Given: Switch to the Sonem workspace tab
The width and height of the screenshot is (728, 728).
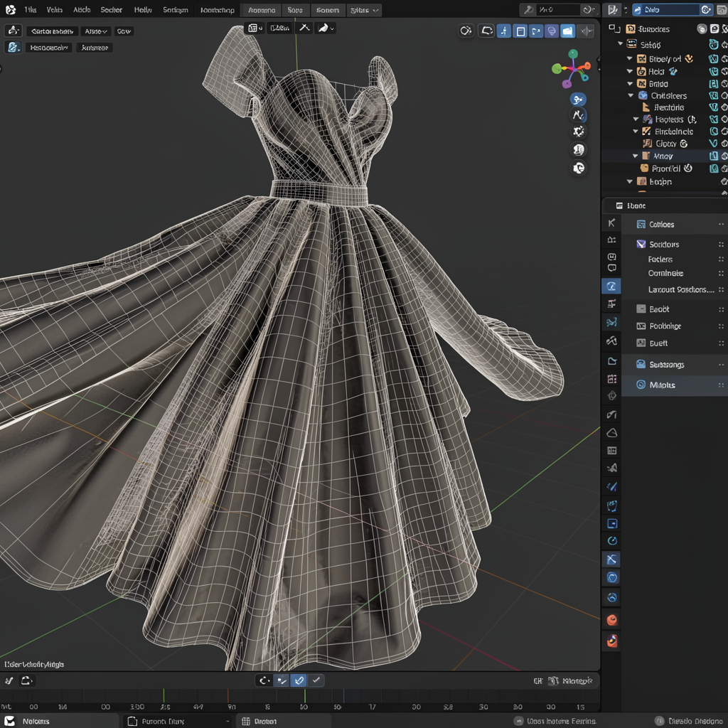Looking at the screenshot, I should coord(327,10).
